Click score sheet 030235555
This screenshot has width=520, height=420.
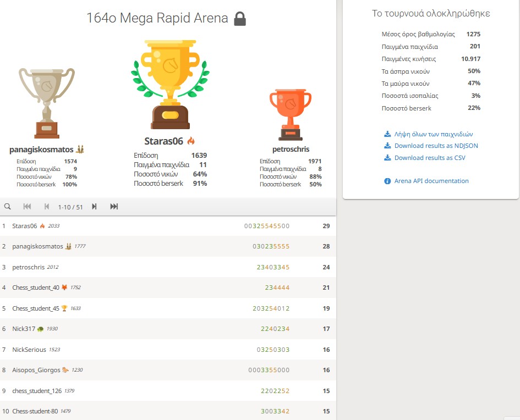(271, 246)
